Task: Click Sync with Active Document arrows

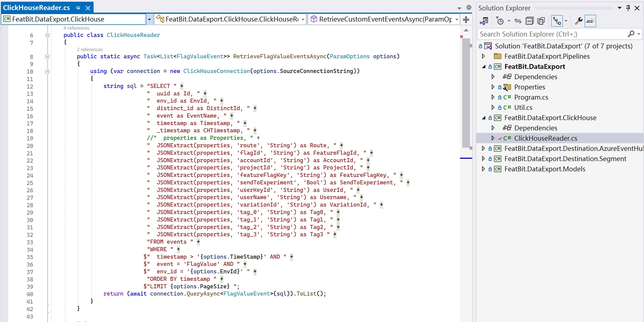Action: (x=518, y=21)
